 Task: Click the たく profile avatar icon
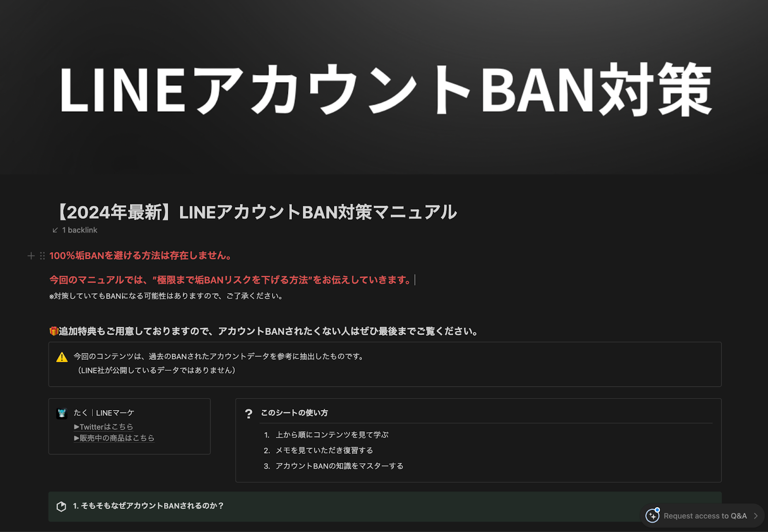(62, 413)
